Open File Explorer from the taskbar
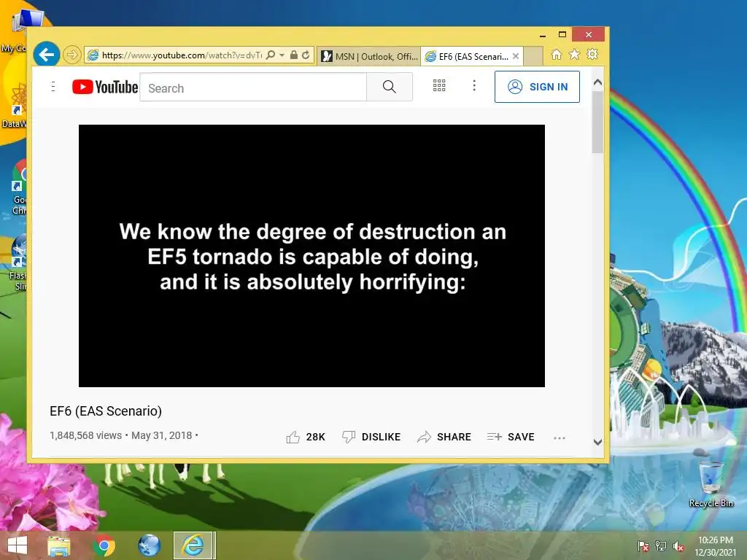Screen dimensions: 747x560 [x=58, y=545]
